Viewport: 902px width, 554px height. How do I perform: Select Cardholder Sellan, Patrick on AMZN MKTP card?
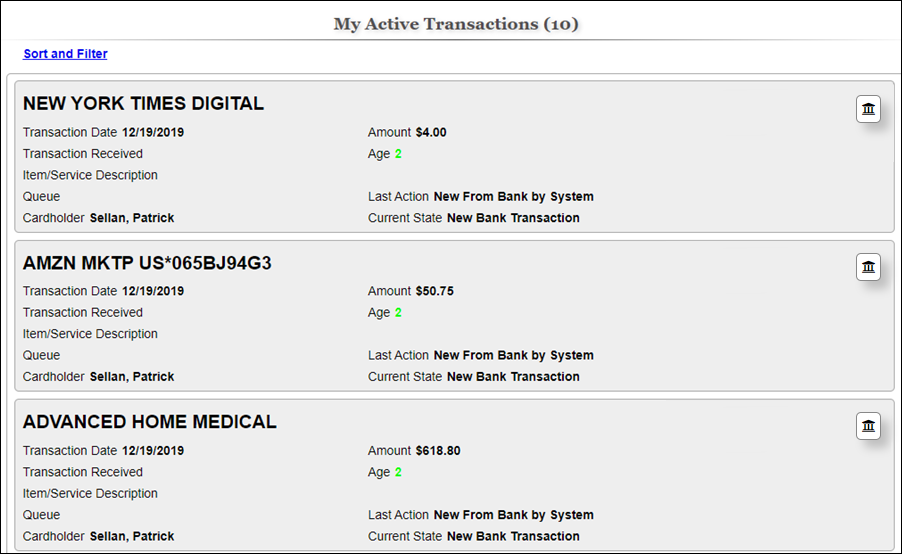tap(98, 377)
